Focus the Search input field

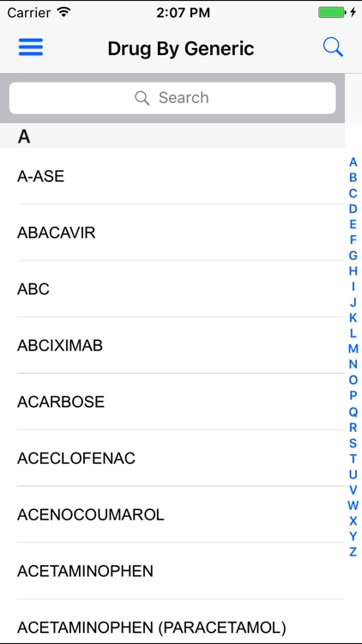point(172,98)
